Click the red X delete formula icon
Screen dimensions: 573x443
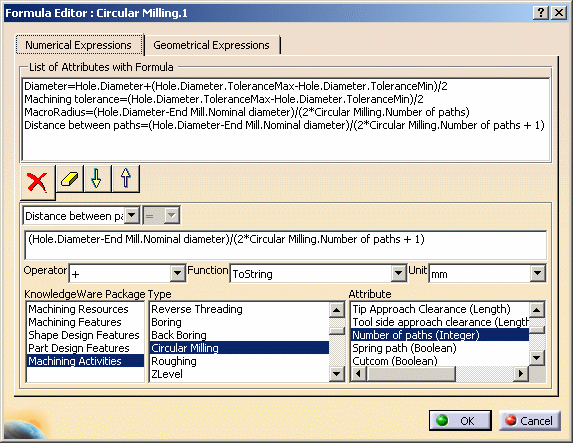point(38,182)
